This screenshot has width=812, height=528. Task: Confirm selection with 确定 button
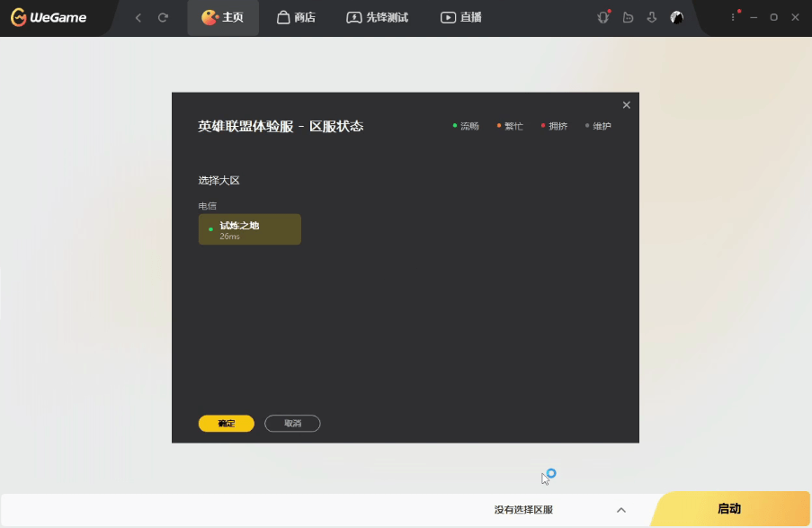(227, 424)
